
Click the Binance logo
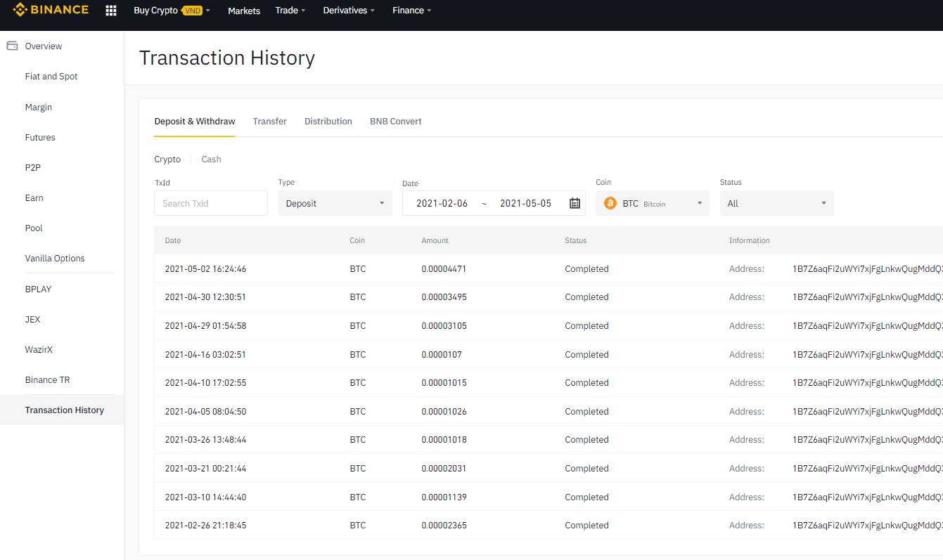pyautogui.click(x=51, y=10)
